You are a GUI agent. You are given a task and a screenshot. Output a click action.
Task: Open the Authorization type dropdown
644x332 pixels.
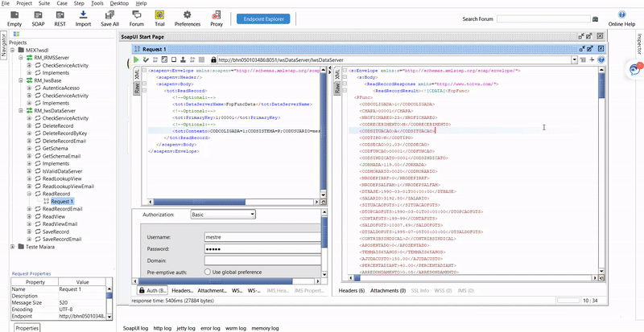[224, 214]
